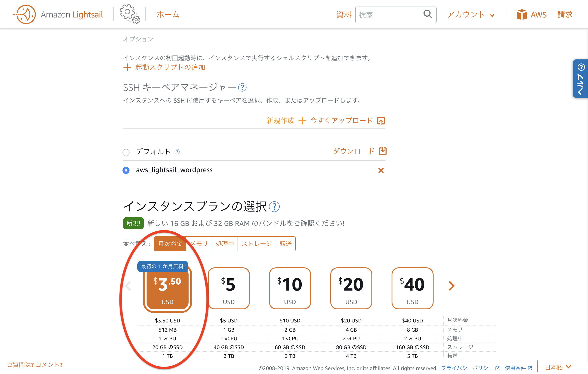This screenshot has height=374, width=588.
Task: Select the $20 USD plan card
Action: pyautogui.click(x=351, y=288)
